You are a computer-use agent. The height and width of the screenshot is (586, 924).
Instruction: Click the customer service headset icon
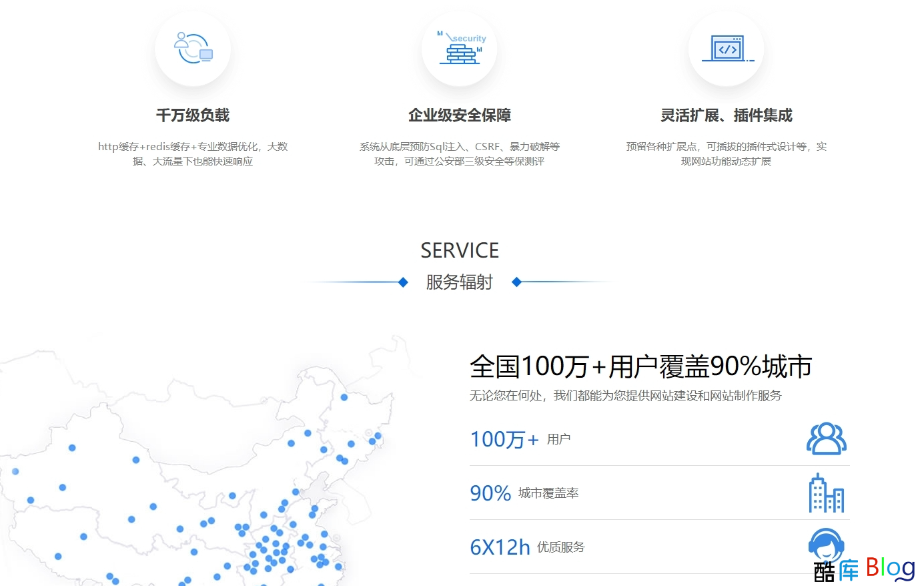pyautogui.click(x=825, y=544)
